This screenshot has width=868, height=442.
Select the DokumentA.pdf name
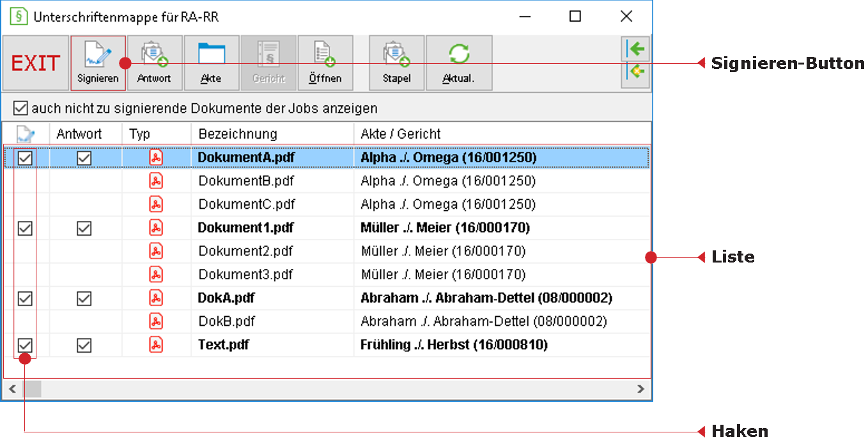(246, 157)
